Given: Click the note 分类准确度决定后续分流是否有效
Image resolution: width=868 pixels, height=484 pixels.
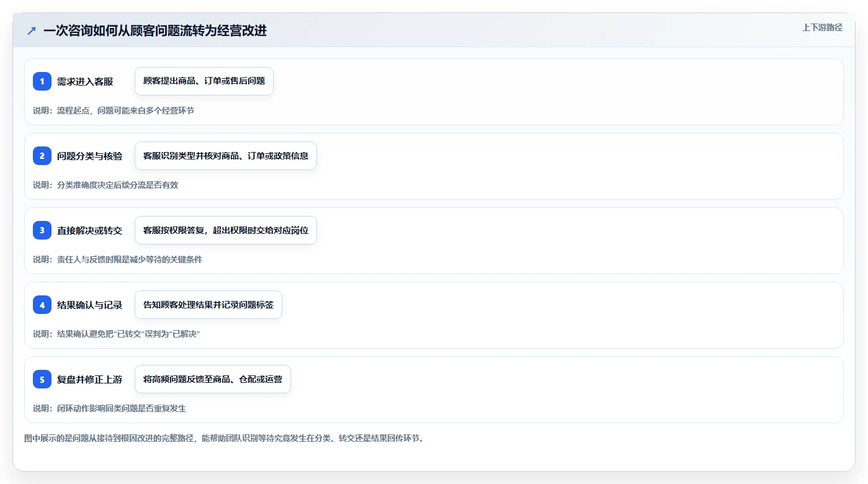Looking at the screenshot, I should (x=105, y=185).
